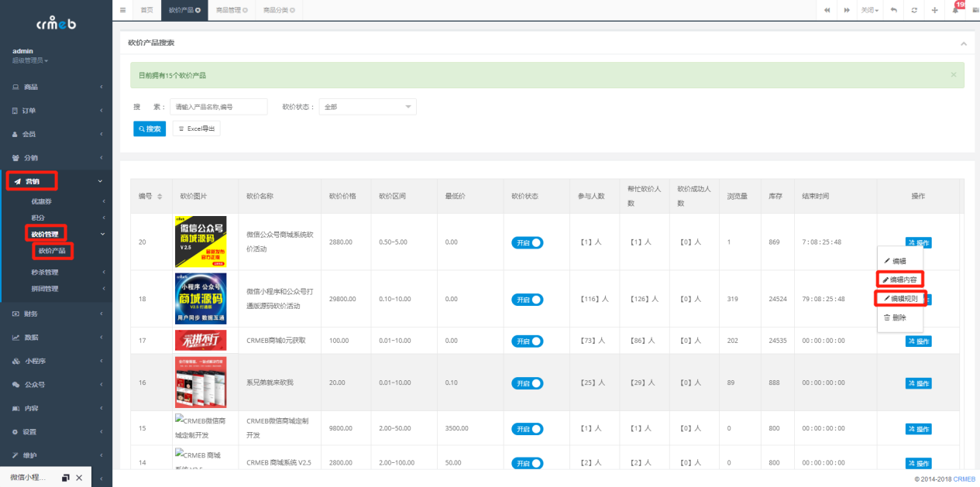This screenshot has width=980, height=487.
Task: Click the Excel导出 button
Action: 196,129
